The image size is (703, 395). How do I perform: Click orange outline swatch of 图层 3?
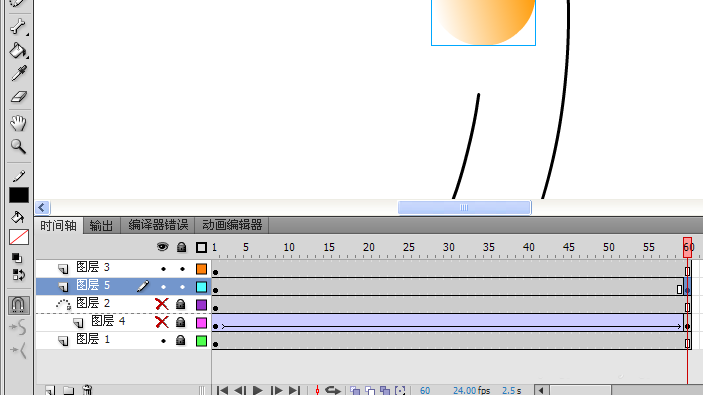[201, 269]
